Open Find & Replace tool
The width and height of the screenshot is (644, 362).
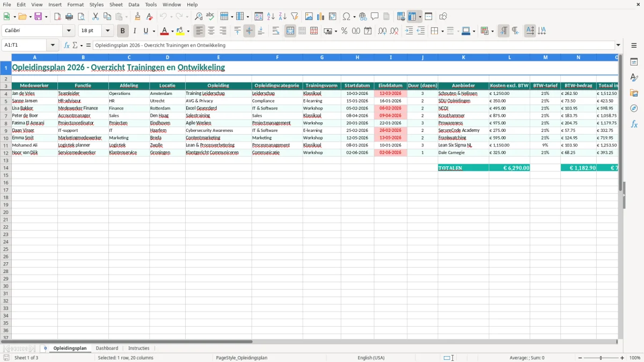click(199, 17)
